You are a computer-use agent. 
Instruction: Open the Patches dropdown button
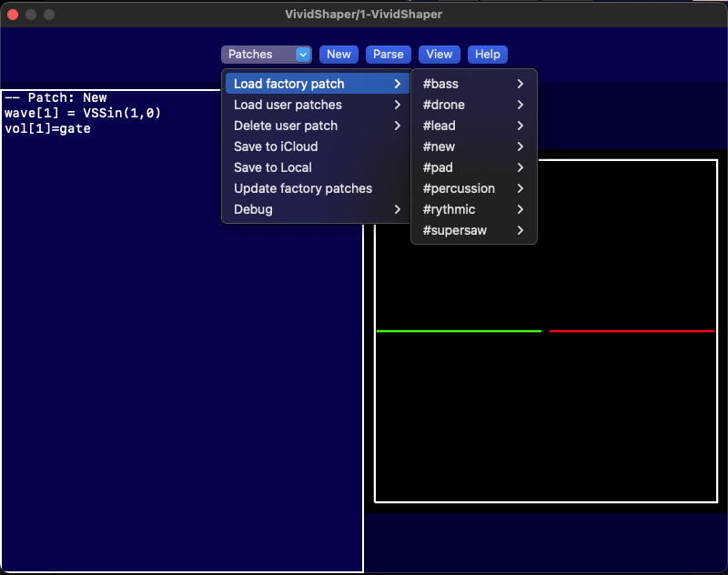pos(267,55)
